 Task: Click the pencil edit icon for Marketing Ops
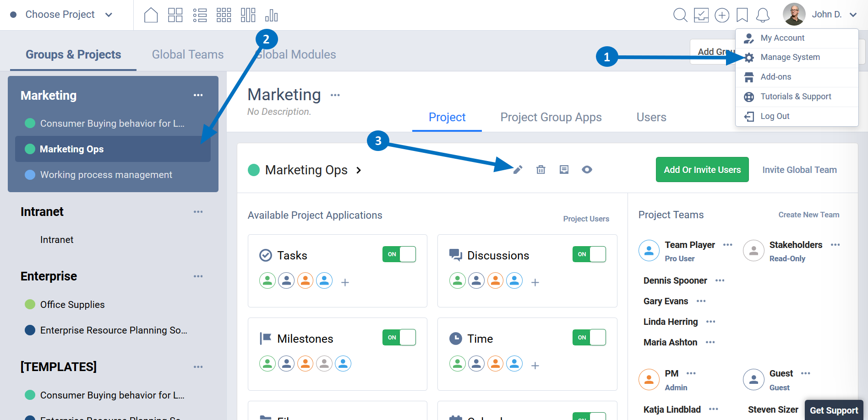(x=518, y=170)
